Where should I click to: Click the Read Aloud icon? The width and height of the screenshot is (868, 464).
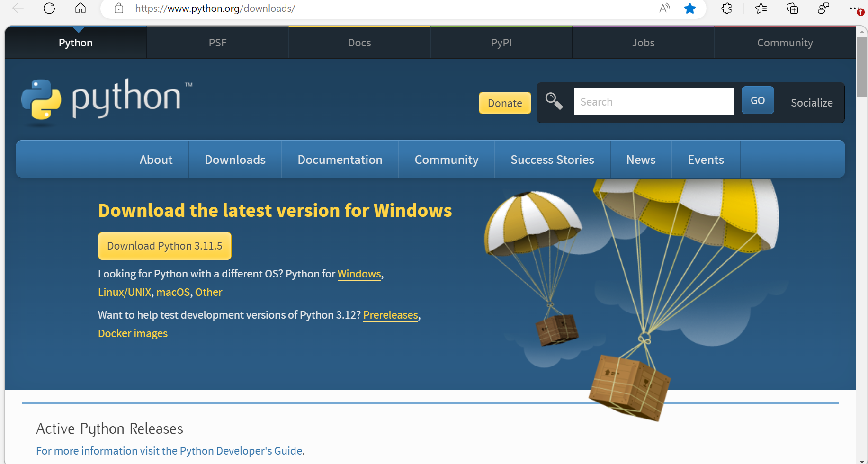tap(664, 8)
